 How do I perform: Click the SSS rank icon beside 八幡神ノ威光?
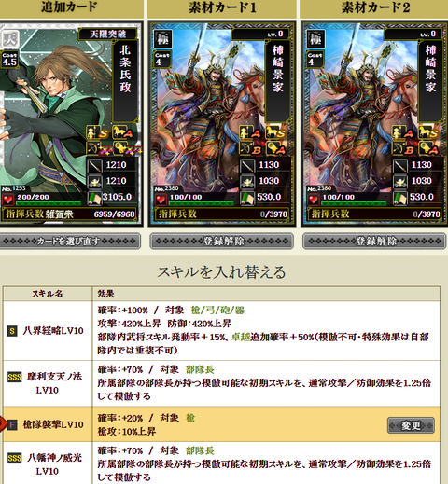[15, 458]
